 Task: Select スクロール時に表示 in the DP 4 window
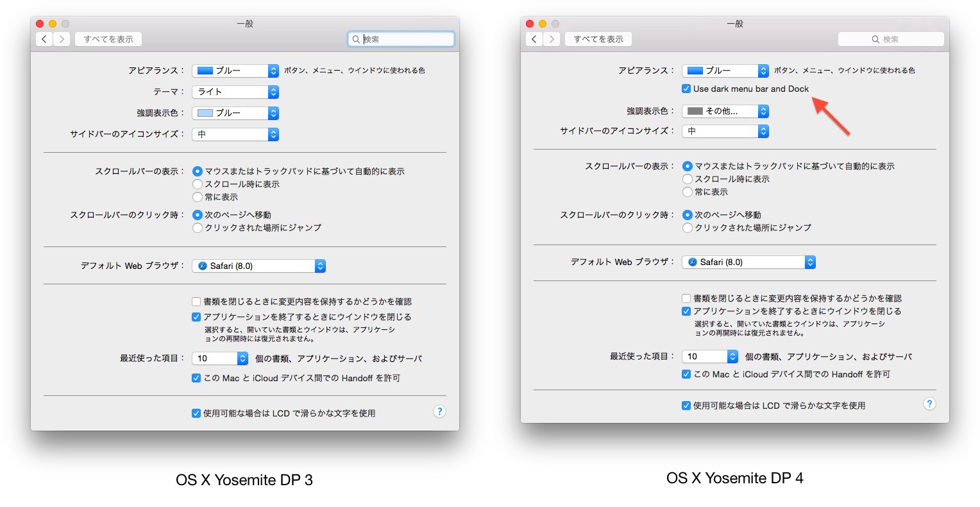[x=688, y=179]
